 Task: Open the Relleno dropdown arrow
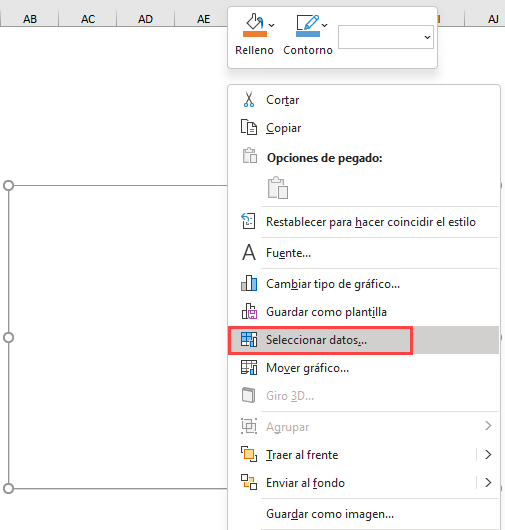pos(271,25)
